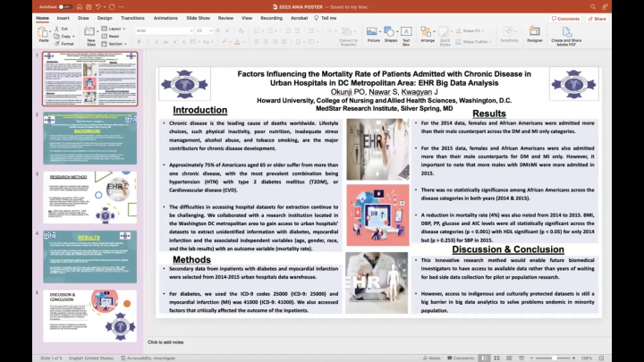Adjust the zoom slider in status bar
644x362 pixels.
tap(553, 358)
